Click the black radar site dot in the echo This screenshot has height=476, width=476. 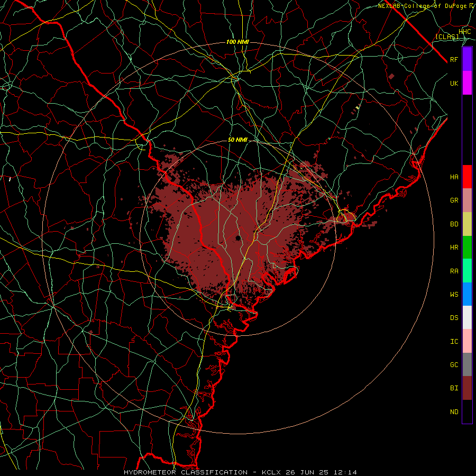click(x=239, y=237)
